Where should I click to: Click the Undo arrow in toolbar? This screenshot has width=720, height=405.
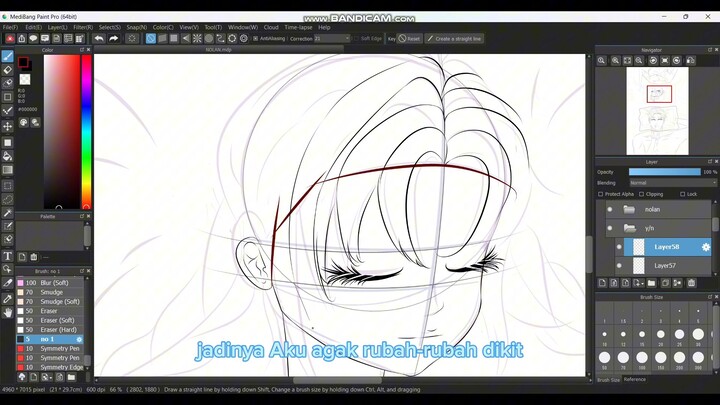99,39
